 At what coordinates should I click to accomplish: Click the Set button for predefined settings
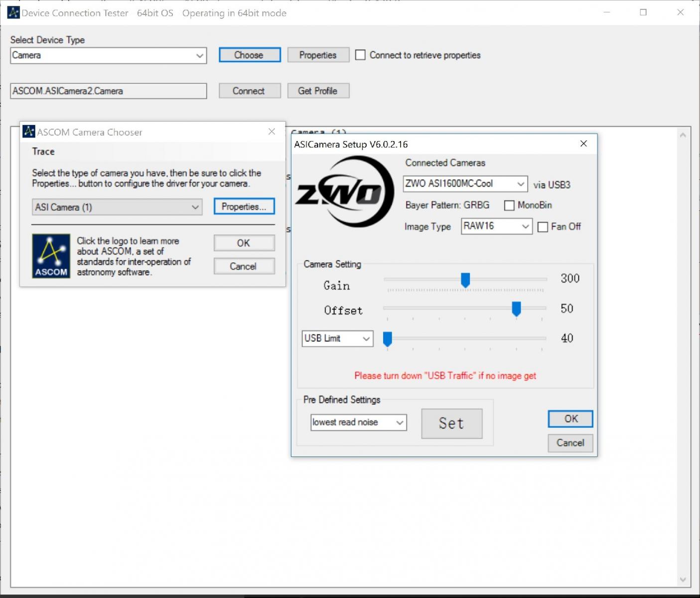click(x=452, y=424)
